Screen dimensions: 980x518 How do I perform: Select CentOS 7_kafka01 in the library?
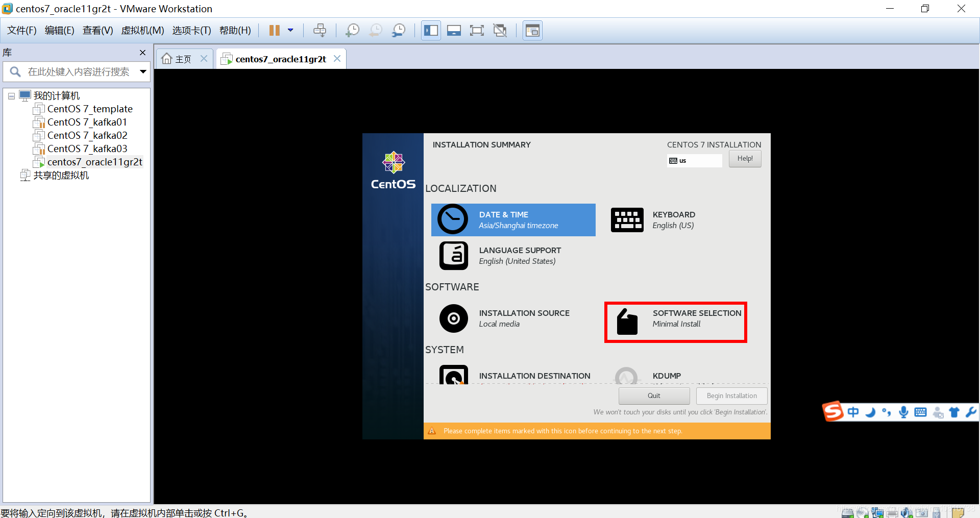click(87, 122)
